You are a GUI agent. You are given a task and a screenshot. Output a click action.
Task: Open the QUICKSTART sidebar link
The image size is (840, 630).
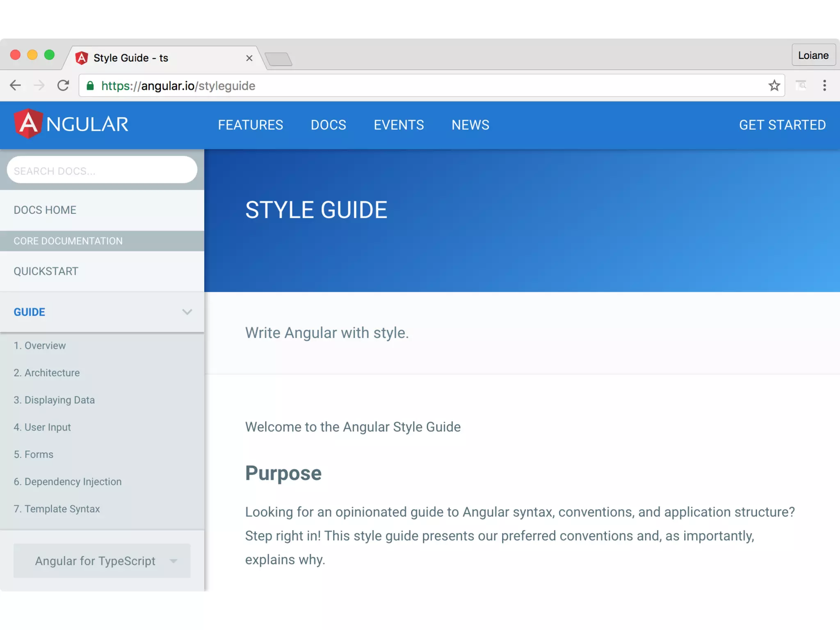click(x=46, y=271)
